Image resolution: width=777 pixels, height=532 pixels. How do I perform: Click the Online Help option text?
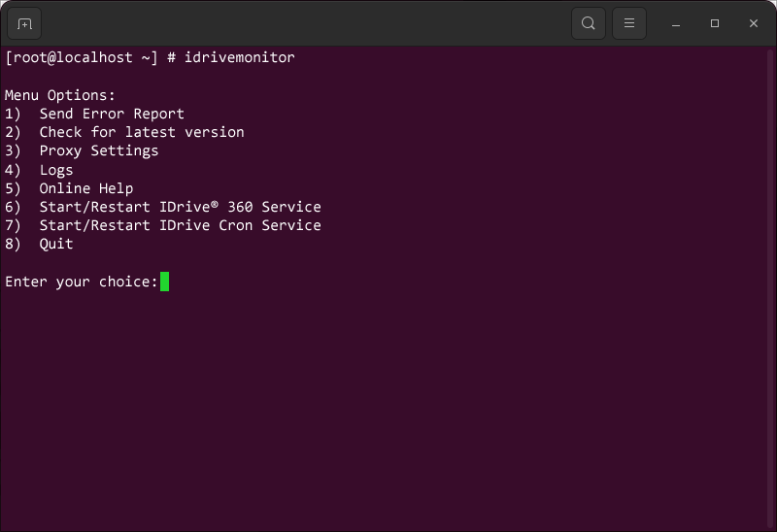(x=85, y=188)
